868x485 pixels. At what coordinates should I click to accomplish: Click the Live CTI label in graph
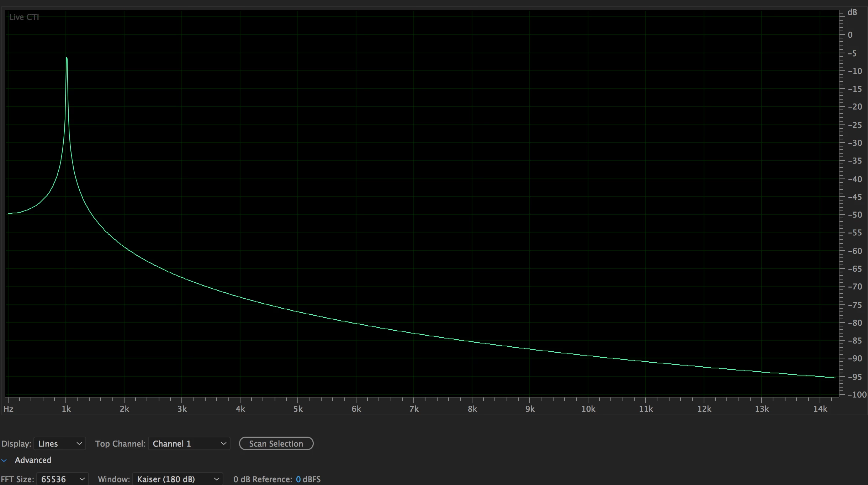point(24,17)
